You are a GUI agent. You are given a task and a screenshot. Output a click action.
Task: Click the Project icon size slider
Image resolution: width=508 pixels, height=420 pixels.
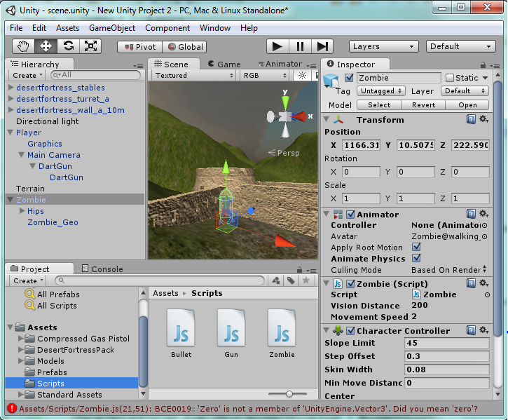coord(288,394)
